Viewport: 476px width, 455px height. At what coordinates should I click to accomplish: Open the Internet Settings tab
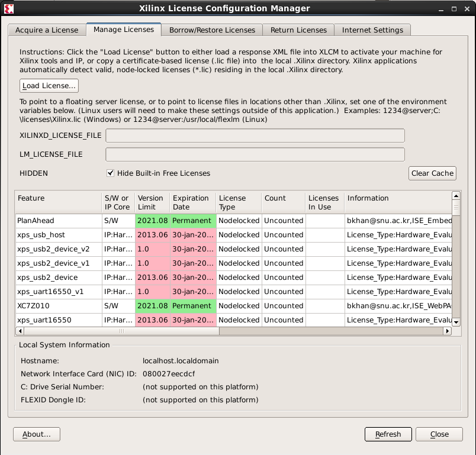[372, 30]
